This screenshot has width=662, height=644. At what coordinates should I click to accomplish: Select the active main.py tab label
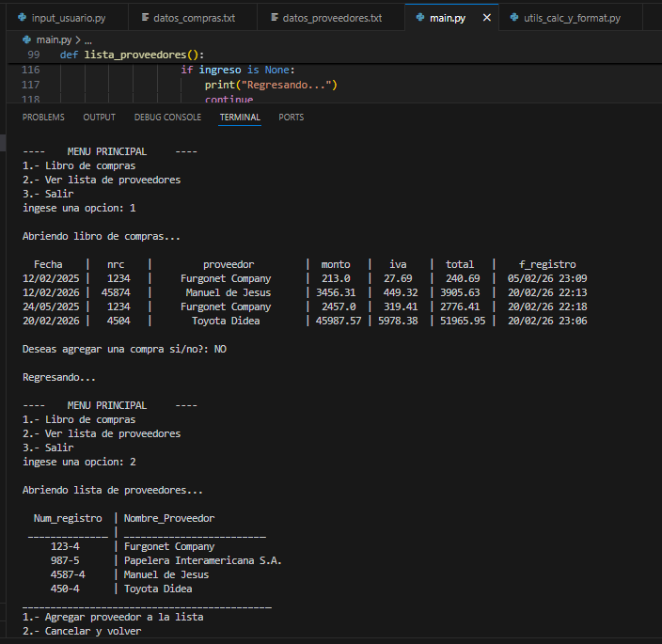pyautogui.click(x=447, y=18)
